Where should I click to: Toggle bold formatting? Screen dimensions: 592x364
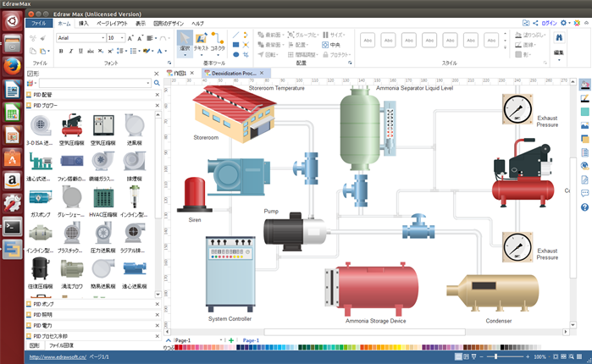tap(61, 51)
